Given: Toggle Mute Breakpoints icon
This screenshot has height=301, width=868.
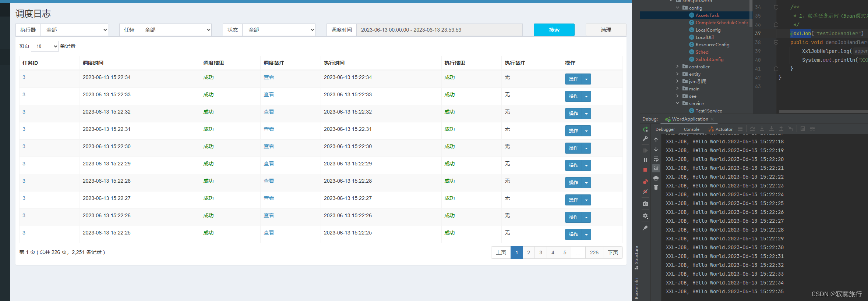Looking at the screenshot, I should [645, 191].
